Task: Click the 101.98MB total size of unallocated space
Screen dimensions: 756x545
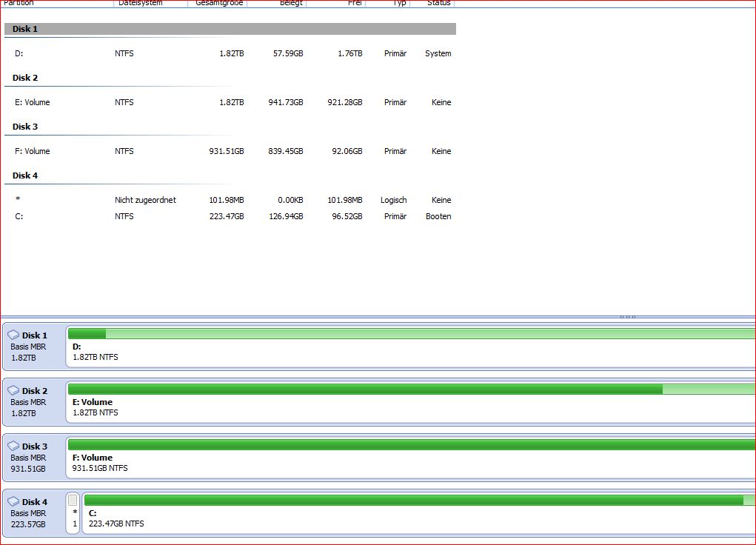Action: [x=226, y=200]
